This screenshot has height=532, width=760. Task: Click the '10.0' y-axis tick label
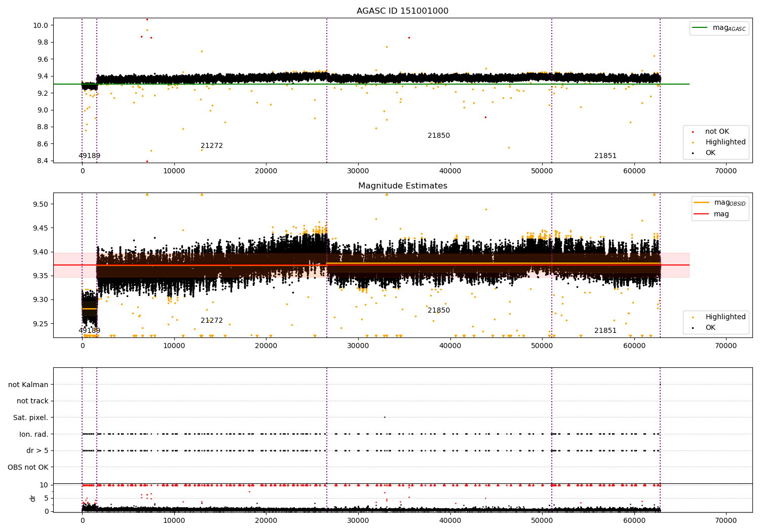coord(41,25)
